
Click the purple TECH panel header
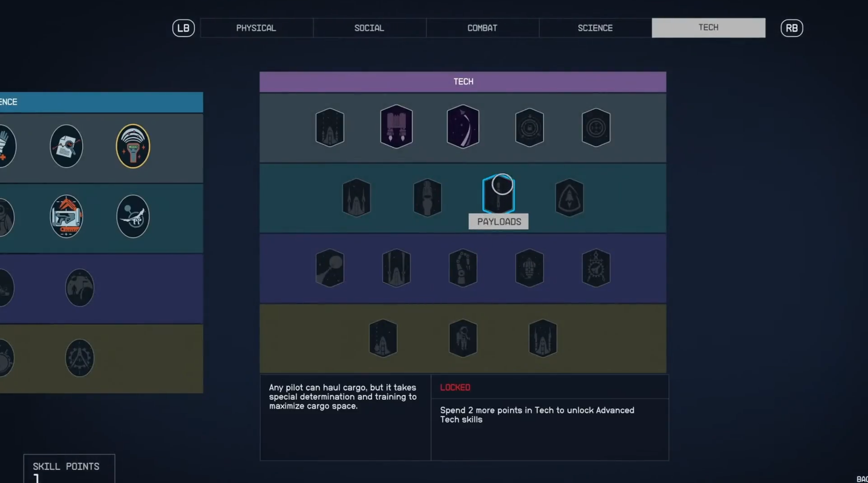click(463, 82)
